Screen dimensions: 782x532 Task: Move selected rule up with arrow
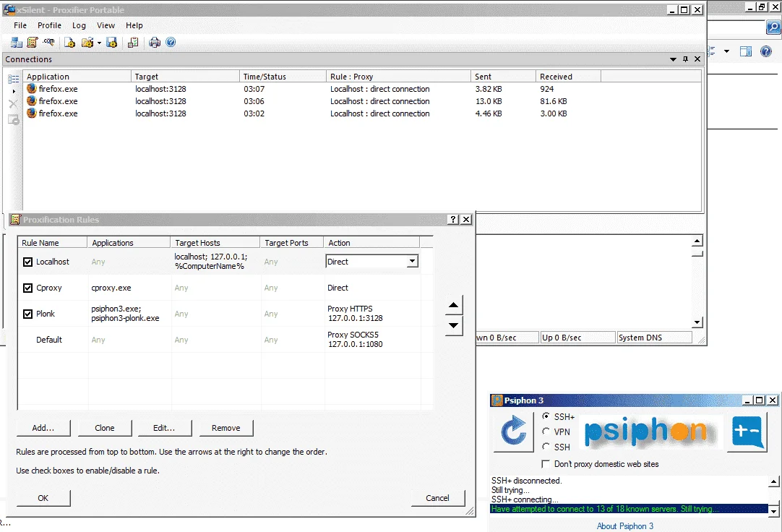(453, 305)
